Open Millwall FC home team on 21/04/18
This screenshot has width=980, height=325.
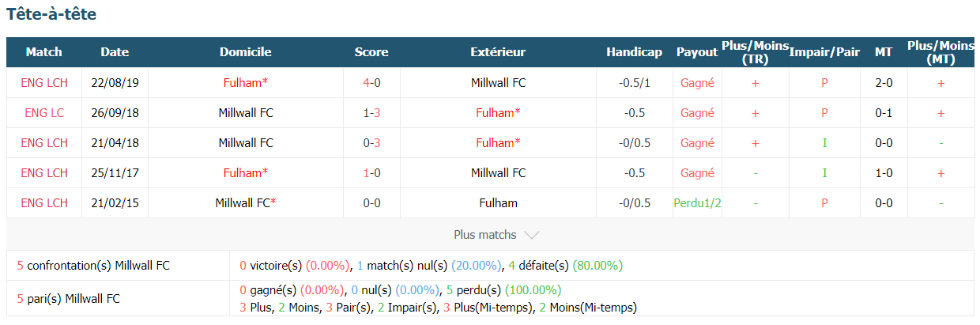pos(246,142)
